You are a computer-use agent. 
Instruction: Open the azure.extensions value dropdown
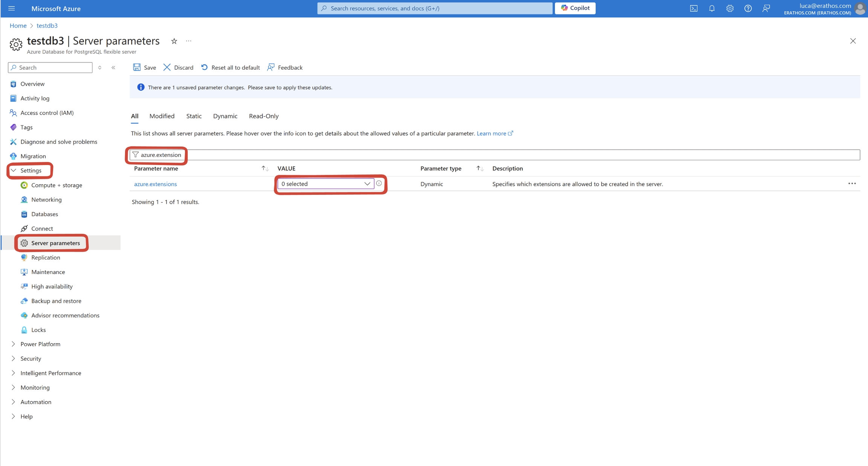pos(325,184)
